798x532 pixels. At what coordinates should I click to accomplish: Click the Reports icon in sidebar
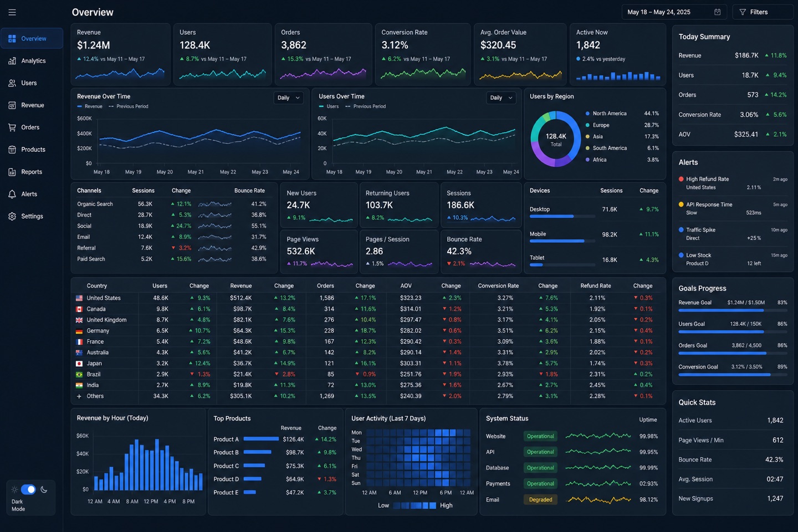click(12, 172)
